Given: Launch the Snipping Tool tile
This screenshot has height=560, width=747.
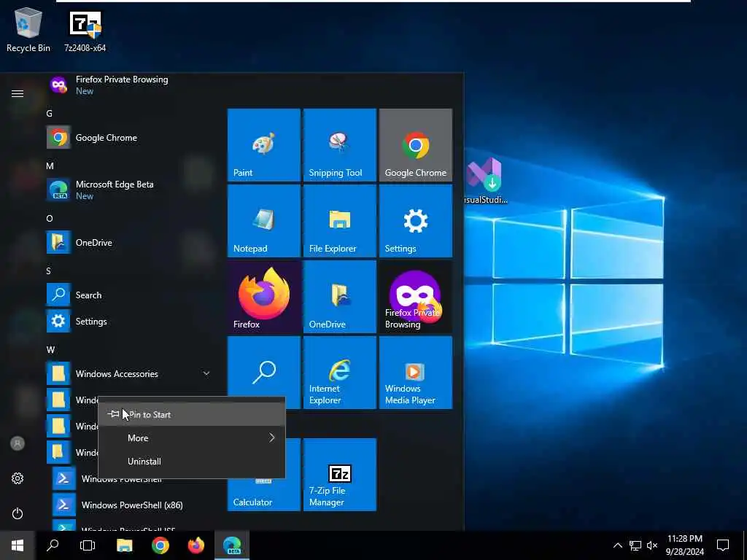Looking at the screenshot, I should tap(340, 145).
